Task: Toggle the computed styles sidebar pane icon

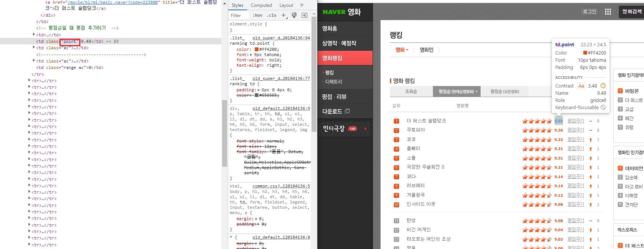Action: 304,15
